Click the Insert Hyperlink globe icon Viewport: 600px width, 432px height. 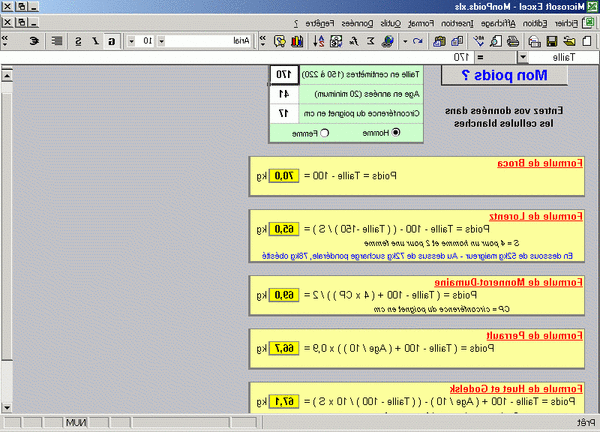(x=388, y=41)
